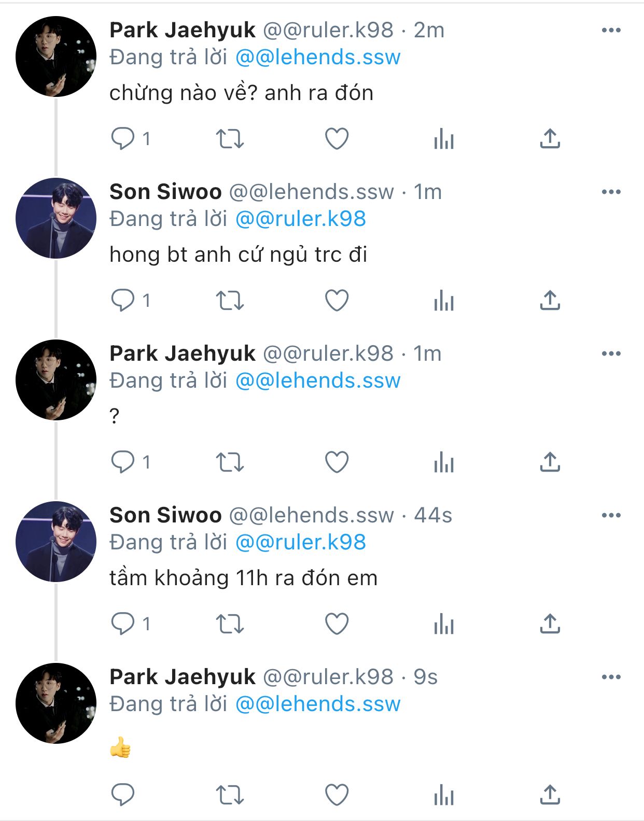Screen dimensions: 644x821
Task: Open @@ruler.k98 mention link in the 44s tweet
Action: click(301, 543)
